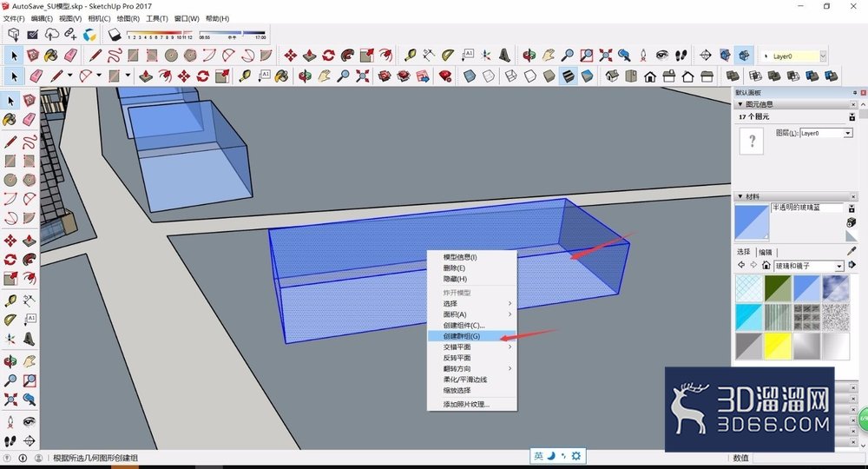Screen dimensions: 868x469
Task: Toggle X-Ray face style
Action: 470,76
